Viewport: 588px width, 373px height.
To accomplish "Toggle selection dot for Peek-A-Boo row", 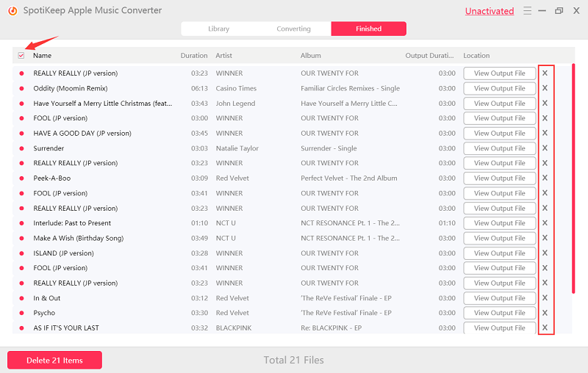I will pos(21,178).
